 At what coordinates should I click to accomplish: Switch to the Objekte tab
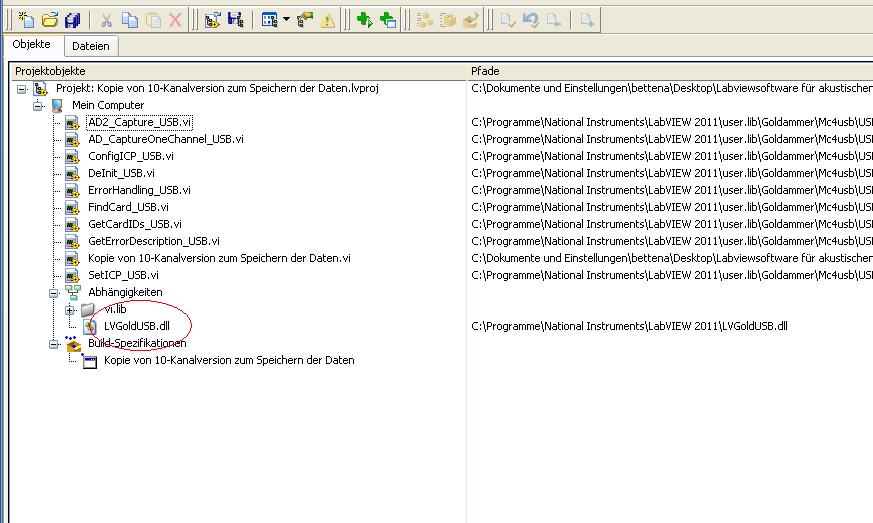(32, 45)
